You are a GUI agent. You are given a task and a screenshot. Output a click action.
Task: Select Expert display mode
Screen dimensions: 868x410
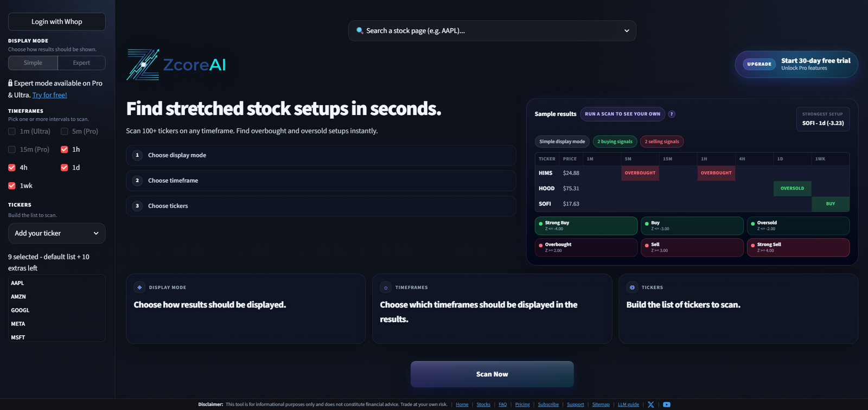pyautogui.click(x=81, y=63)
